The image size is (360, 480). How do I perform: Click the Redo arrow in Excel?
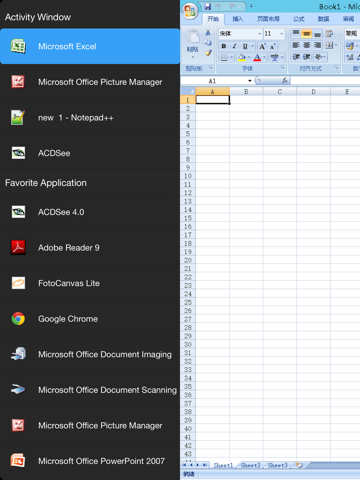tap(232, 6)
